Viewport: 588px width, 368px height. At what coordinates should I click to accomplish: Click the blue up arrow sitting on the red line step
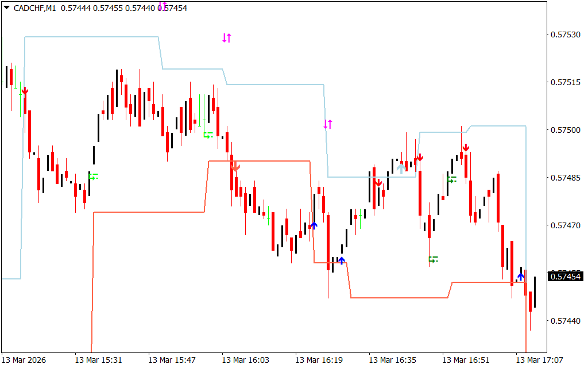coord(342,260)
